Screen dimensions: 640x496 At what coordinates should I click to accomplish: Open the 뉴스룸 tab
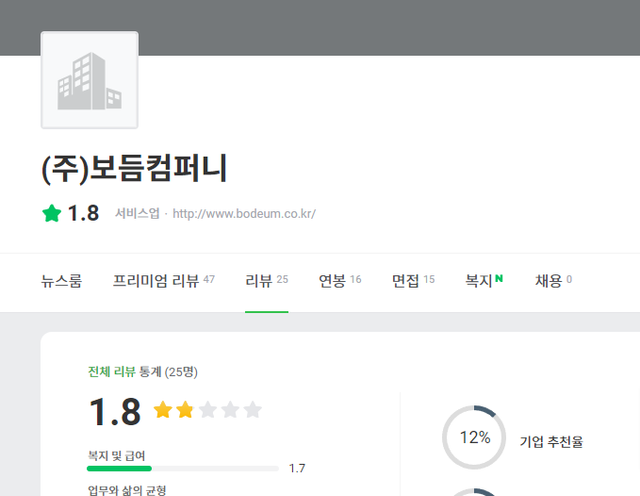click(x=61, y=281)
